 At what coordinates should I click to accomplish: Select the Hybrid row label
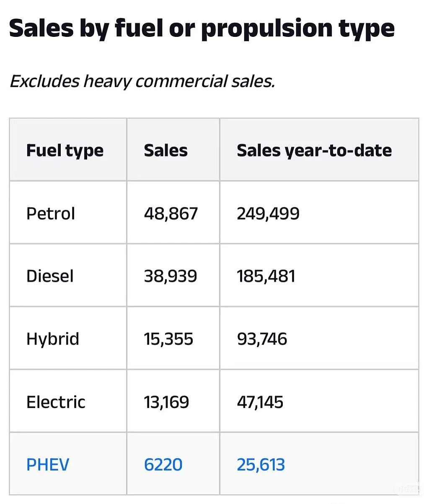tap(52, 339)
